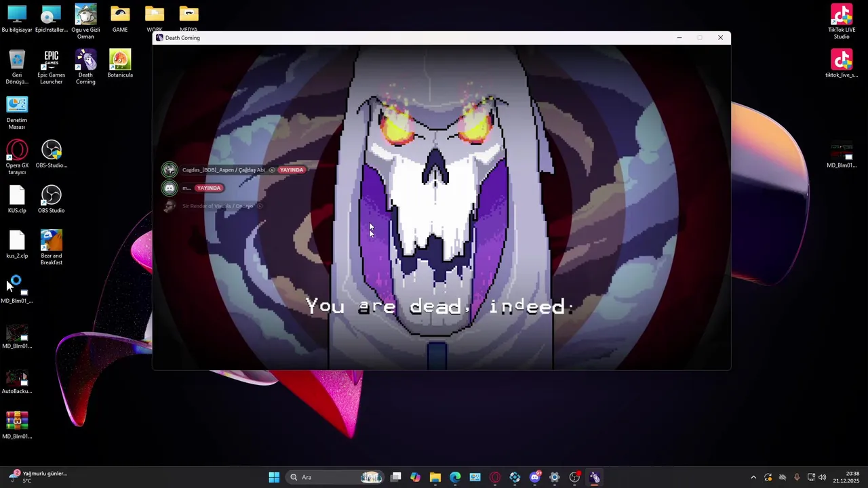Select the MD_Blm01 WinRAR archive icon
The height and width of the screenshot is (488, 868).
point(17,426)
